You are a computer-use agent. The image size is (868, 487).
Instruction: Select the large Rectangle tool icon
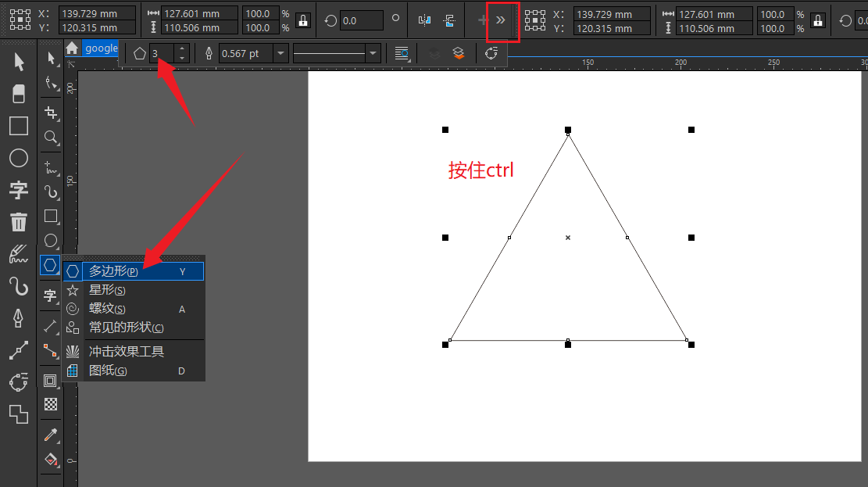pyautogui.click(x=18, y=126)
